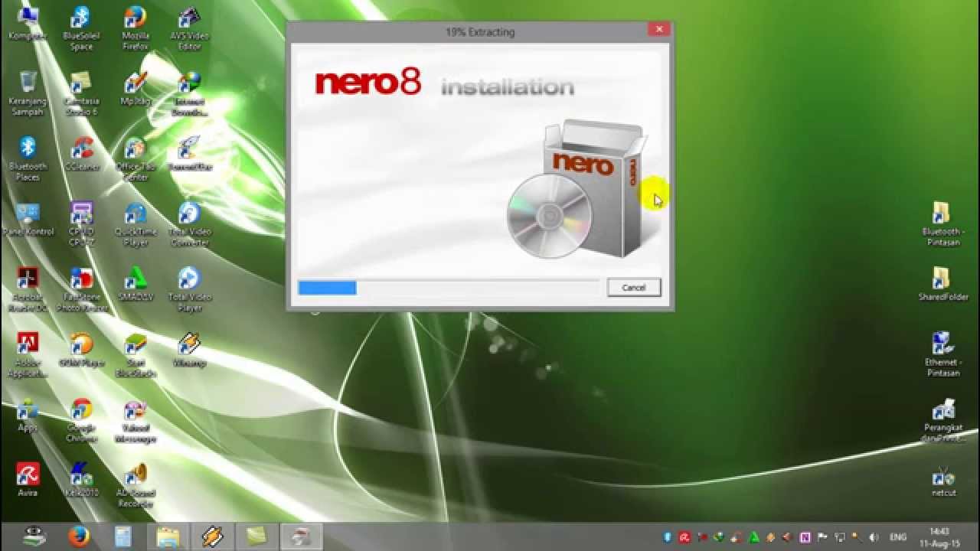Select the Total Video Player shortcut
This screenshot has height=551, width=980.
tap(189, 289)
